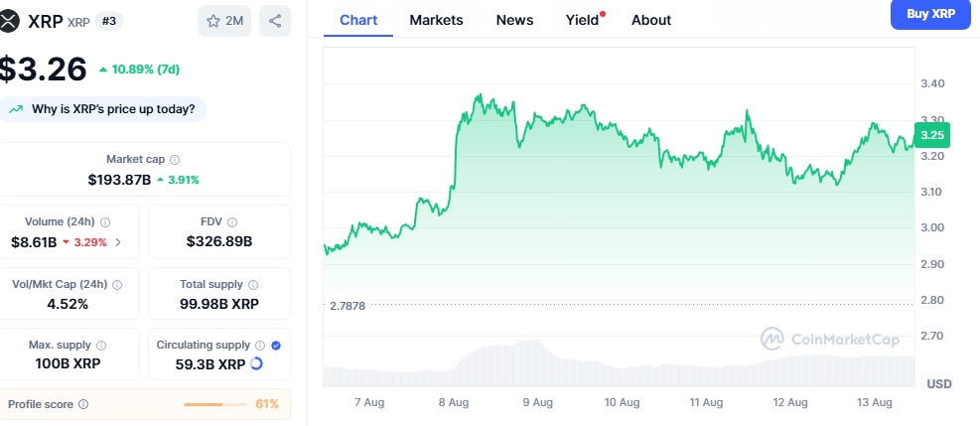Click the Profile score progress bar
Viewport: 980px width, 426px height.
(x=215, y=404)
